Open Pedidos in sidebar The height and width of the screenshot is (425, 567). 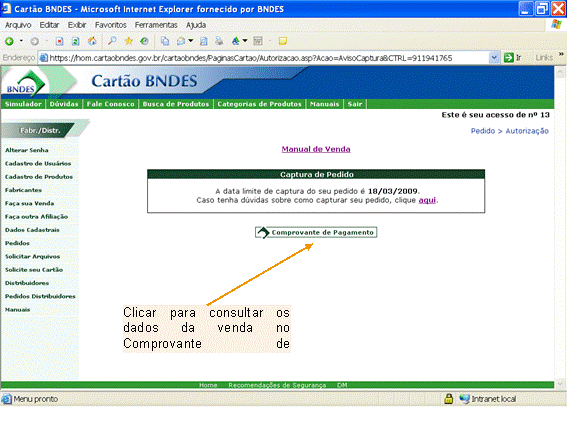[17, 243]
